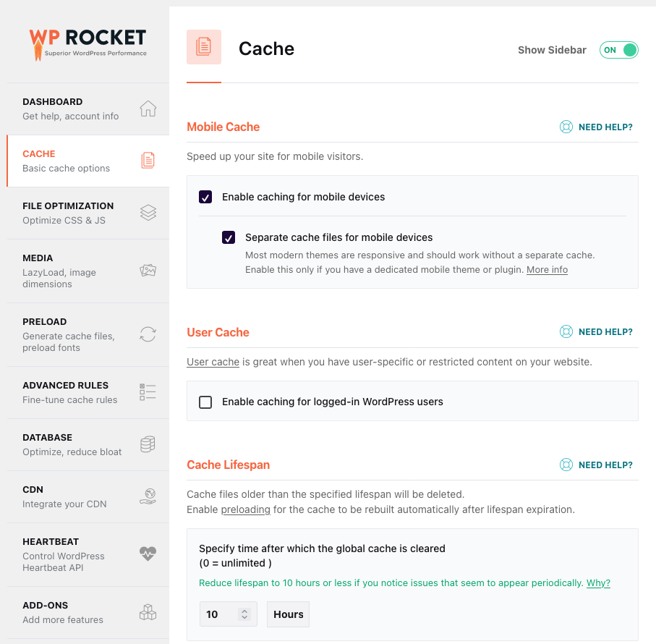
Task: Click the Mobile Cache Need Help link
Action: [596, 127]
